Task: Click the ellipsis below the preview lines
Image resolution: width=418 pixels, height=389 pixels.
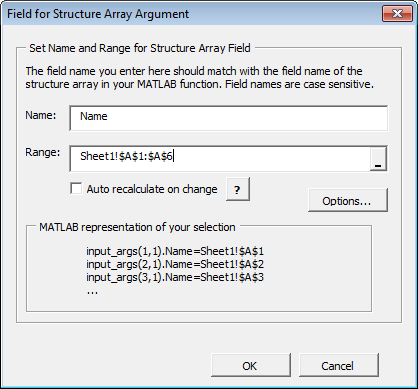Action: (x=92, y=292)
